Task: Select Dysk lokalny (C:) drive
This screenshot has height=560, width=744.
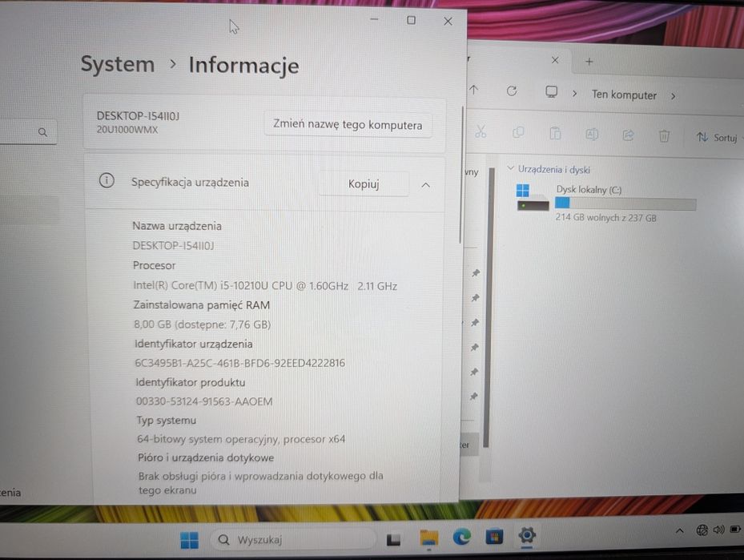Action: 606,203
